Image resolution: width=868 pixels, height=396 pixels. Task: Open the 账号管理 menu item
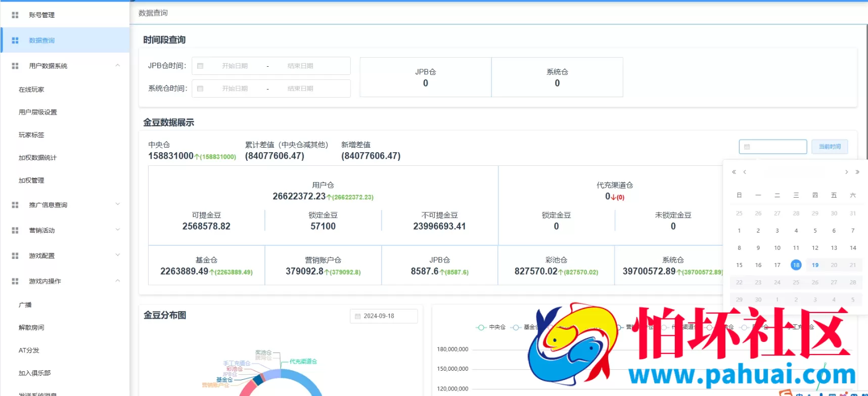65,15
